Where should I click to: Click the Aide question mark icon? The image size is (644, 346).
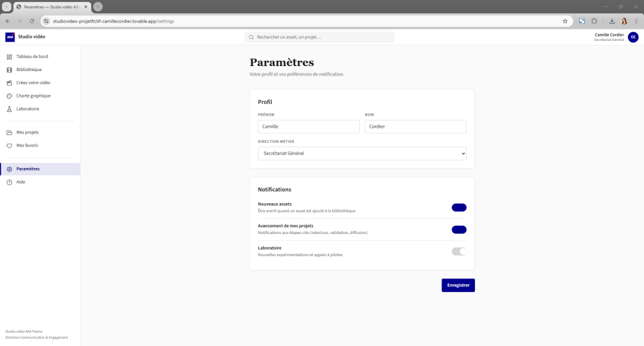point(9,182)
